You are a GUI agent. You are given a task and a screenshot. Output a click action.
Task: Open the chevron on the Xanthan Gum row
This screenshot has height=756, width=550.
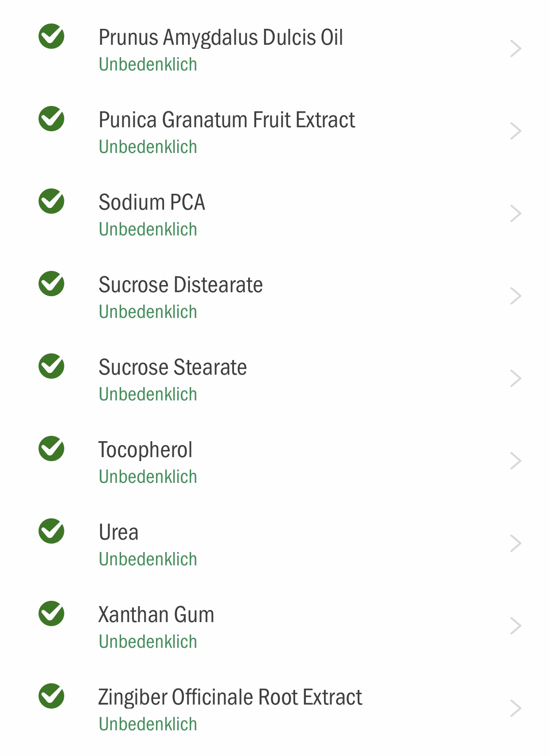click(x=515, y=626)
